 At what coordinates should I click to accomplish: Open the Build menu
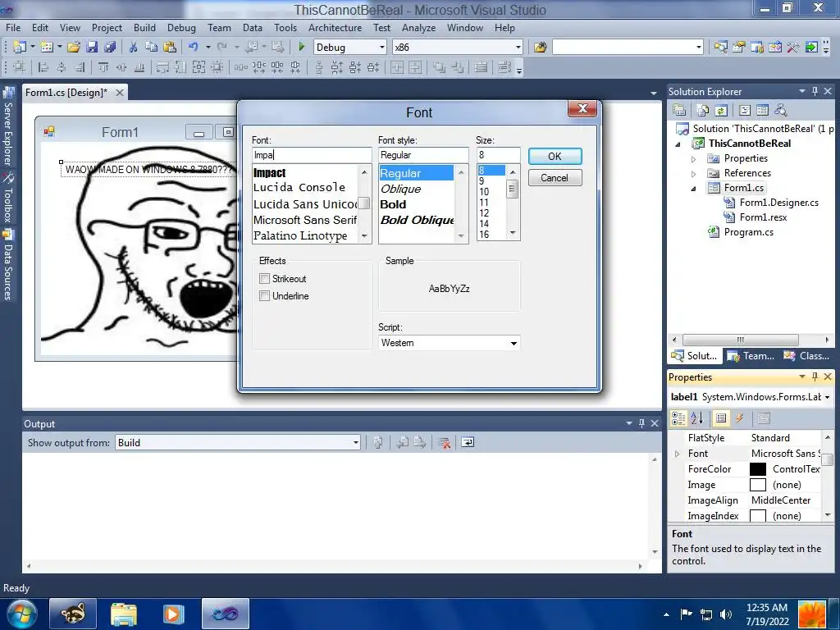(x=144, y=28)
